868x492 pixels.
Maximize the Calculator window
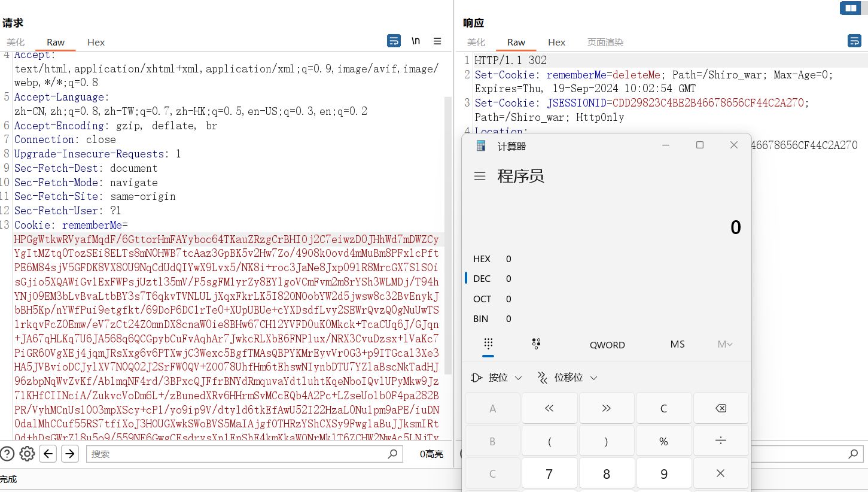click(x=700, y=145)
